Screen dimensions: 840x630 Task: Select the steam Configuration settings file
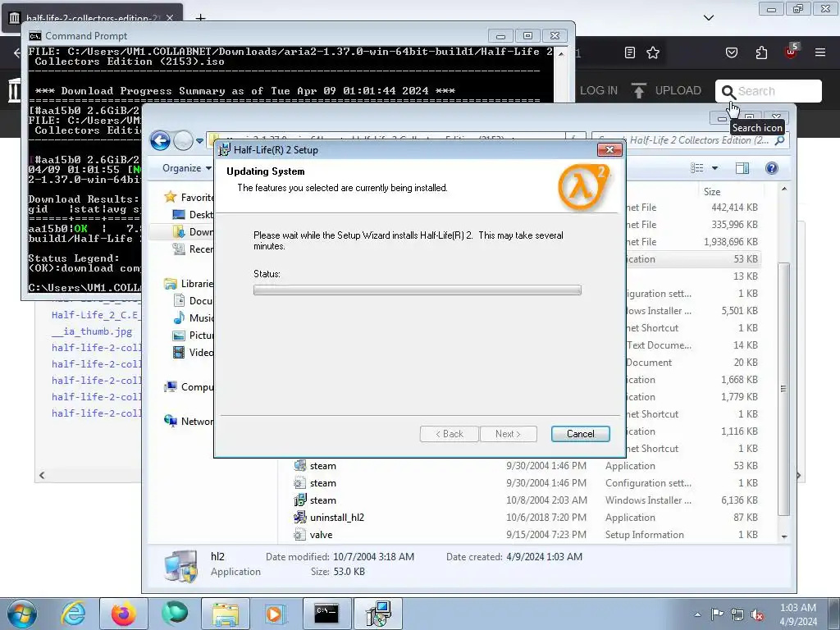[323, 483]
